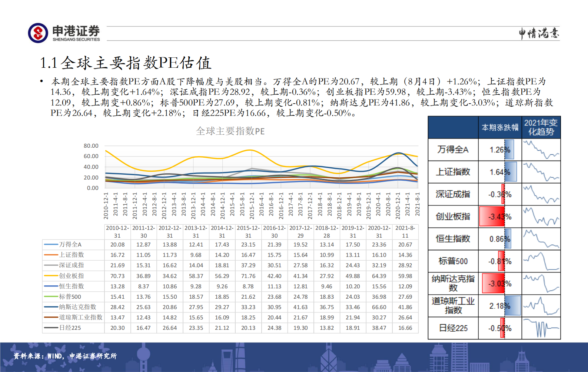
Task: Click the calligraphy slogan at top right
Action: 539,33
